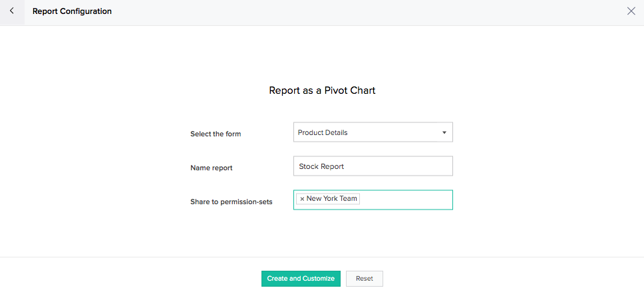Select the New York Team tag

332,199
